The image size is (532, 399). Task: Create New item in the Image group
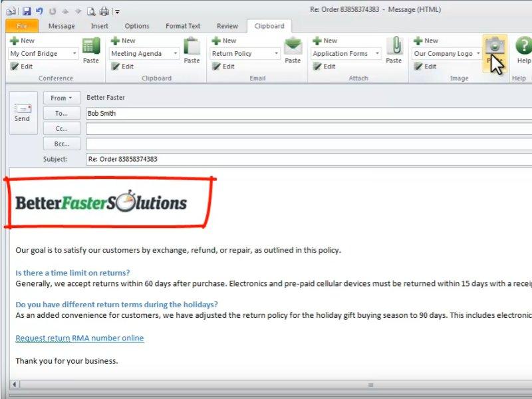[426, 41]
